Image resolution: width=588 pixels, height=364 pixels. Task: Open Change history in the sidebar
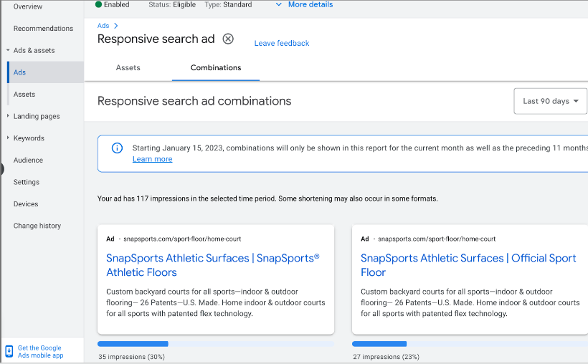pyautogui.click(x=37, y=226)
